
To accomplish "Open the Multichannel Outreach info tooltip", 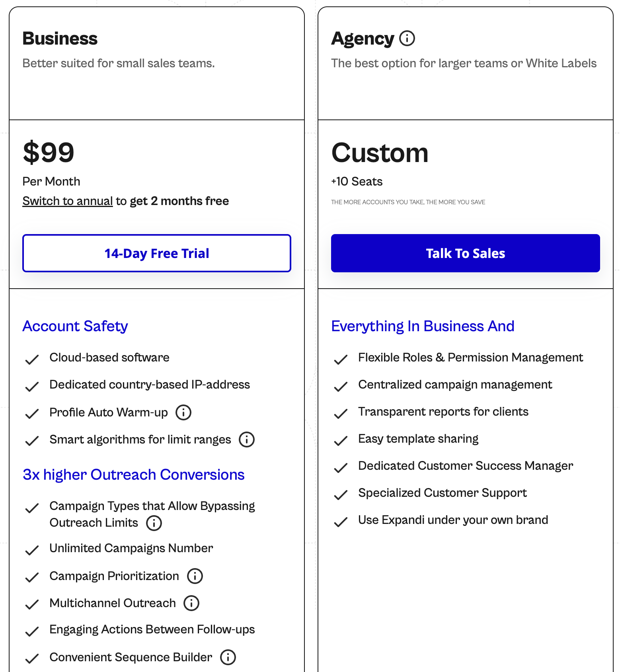I will 191,603.
